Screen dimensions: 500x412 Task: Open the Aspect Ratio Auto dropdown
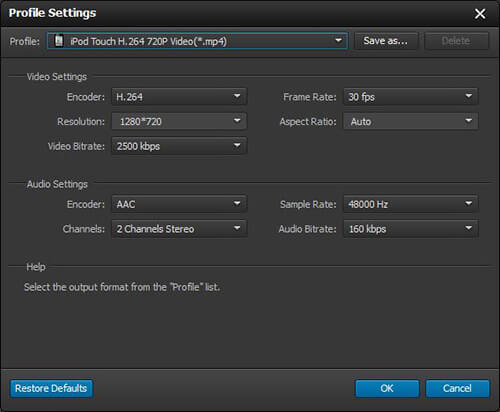click(x=411, y=121)
